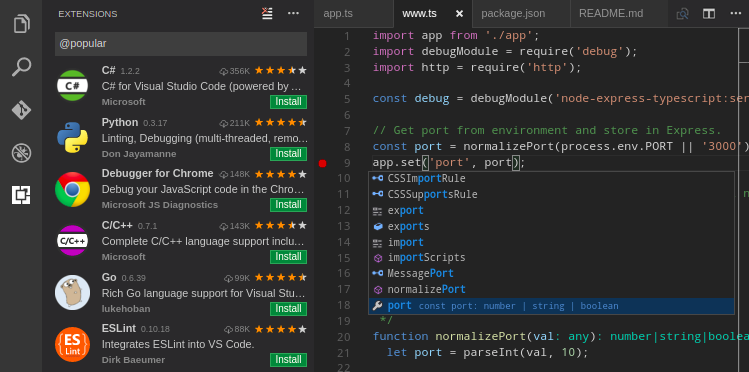The height and width of the screenshot is (372, 749).
Task: Open the Debug view in activity bar
Action: (x=21, y=153)
